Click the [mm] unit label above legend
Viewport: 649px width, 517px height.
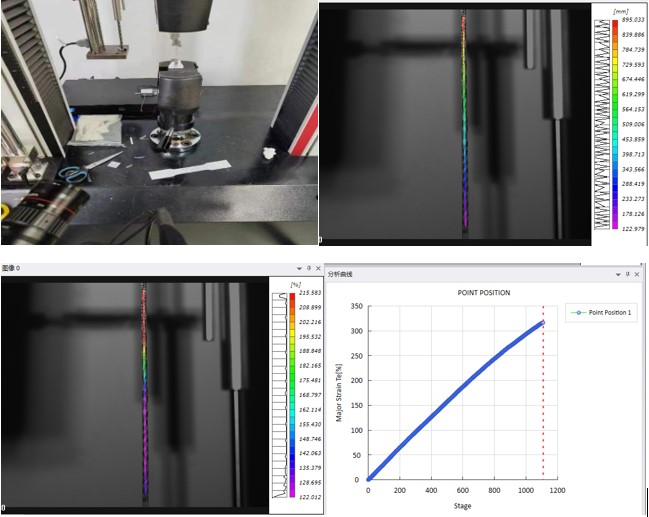pos(630,8)
